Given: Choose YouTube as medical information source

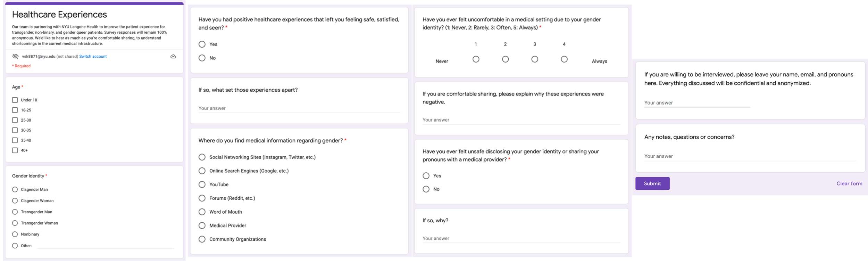Looking at the screenshot, I should coord(202,184).
